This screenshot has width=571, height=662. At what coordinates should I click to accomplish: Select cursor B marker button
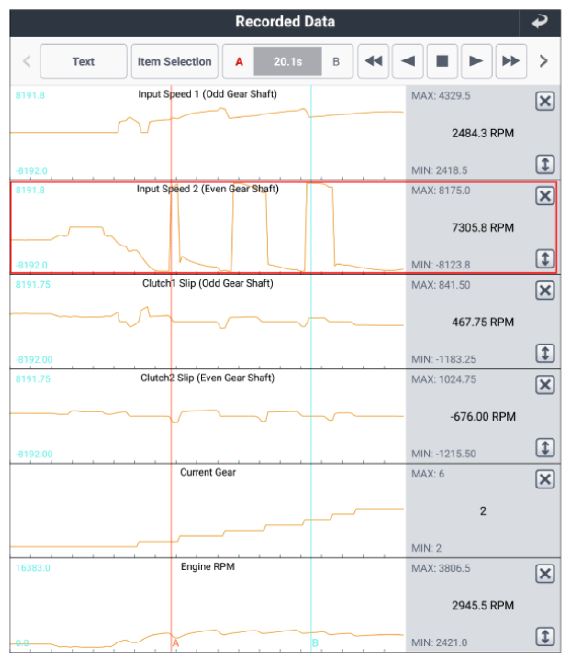pos(336,62)
